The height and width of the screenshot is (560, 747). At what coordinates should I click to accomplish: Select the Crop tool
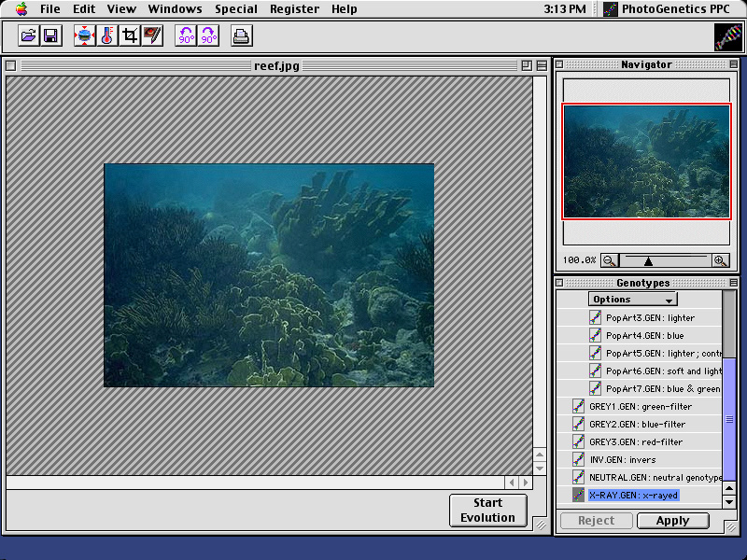(130, 36)
